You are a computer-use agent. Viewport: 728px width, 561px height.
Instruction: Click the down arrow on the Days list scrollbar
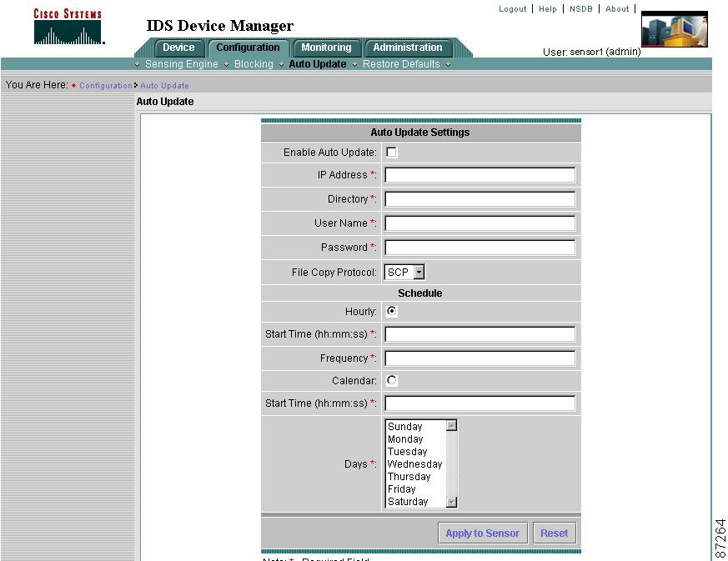(452, 502)
